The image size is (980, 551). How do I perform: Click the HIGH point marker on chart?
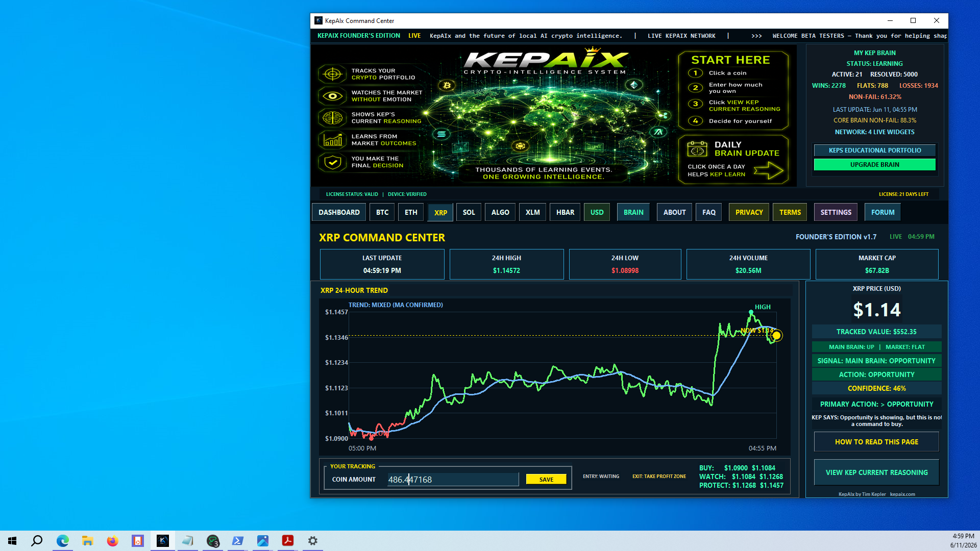click(751, 312)
